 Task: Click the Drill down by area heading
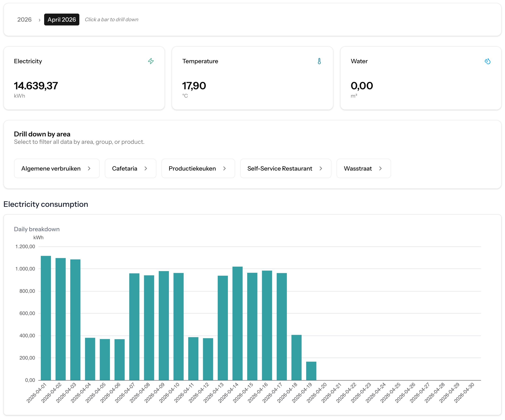[42, 134]
